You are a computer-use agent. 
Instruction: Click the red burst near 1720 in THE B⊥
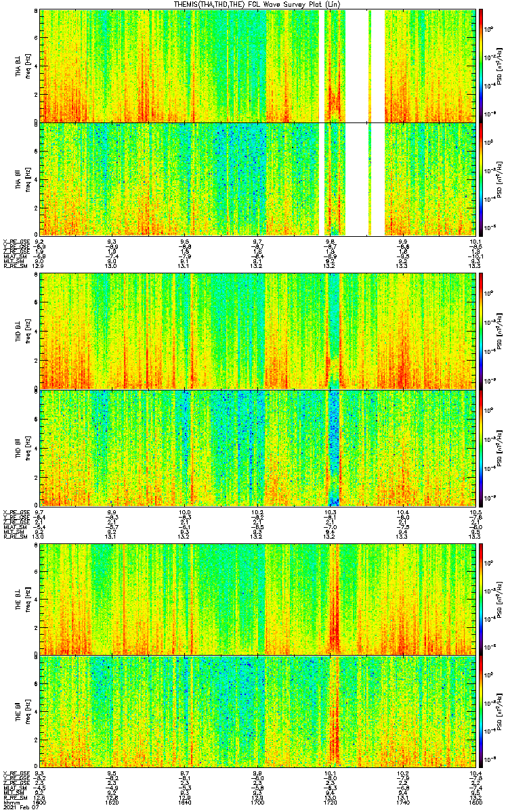(x=334, y=598)
